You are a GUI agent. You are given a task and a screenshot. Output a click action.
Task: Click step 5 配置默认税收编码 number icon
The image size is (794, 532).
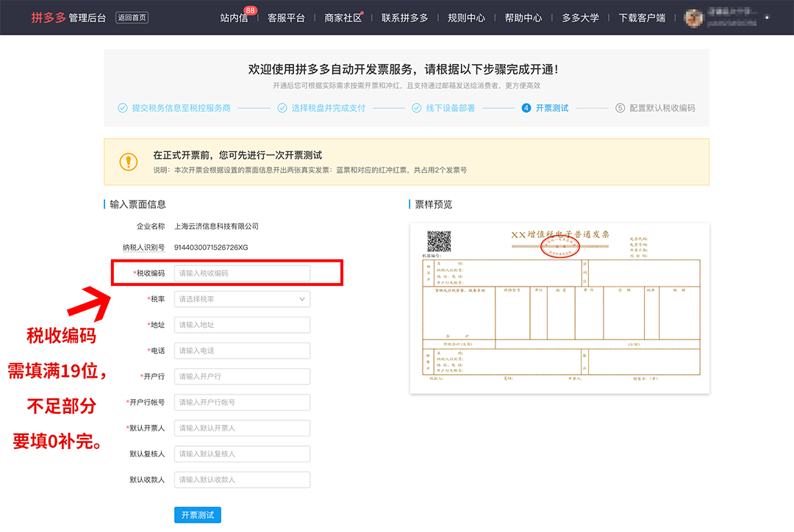[620, 108]
